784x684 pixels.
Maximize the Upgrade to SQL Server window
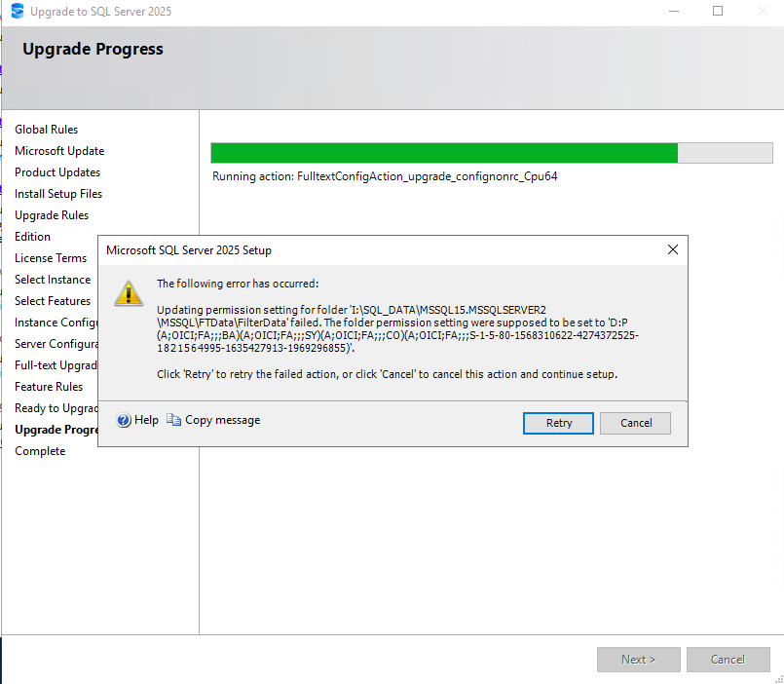[718, 11]
